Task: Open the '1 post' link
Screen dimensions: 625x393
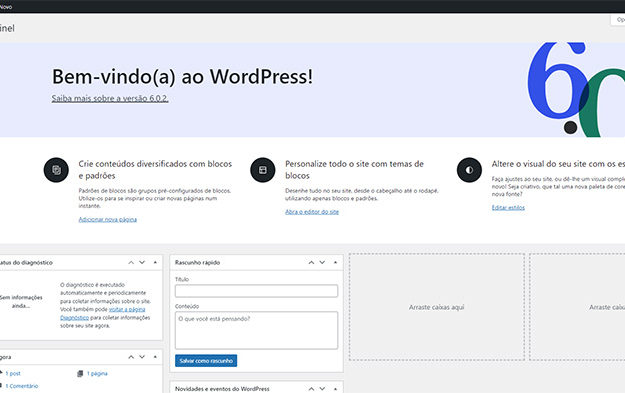Action: click(x=13, y=373)
